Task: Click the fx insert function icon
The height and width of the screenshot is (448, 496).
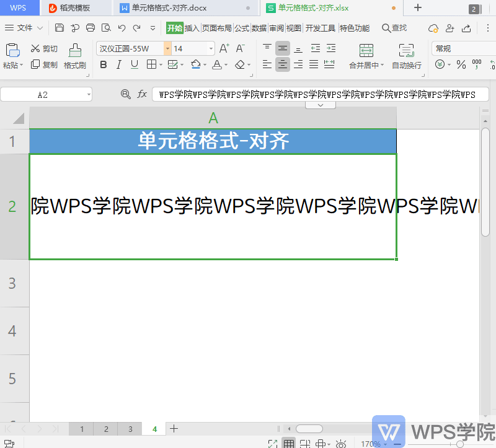Action: (142, 94)
